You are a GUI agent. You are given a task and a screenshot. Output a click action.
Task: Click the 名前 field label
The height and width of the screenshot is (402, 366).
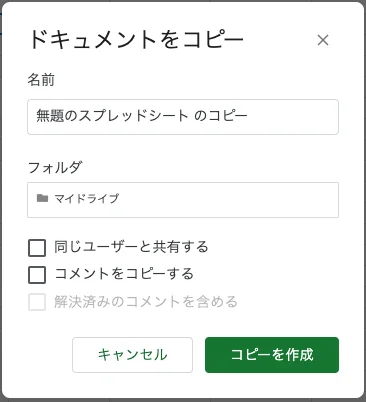pos(41,80)
